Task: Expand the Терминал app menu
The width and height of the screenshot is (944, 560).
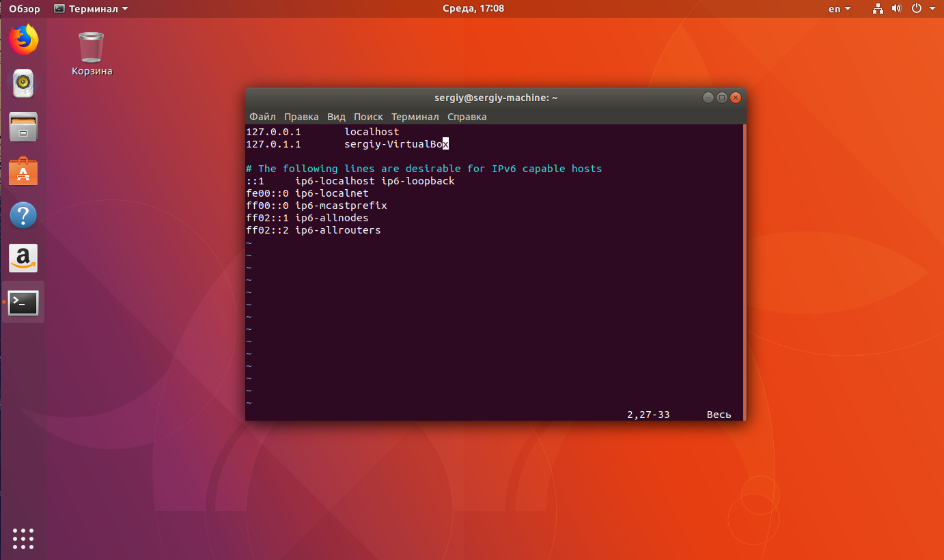Action: tap(90, 9)
